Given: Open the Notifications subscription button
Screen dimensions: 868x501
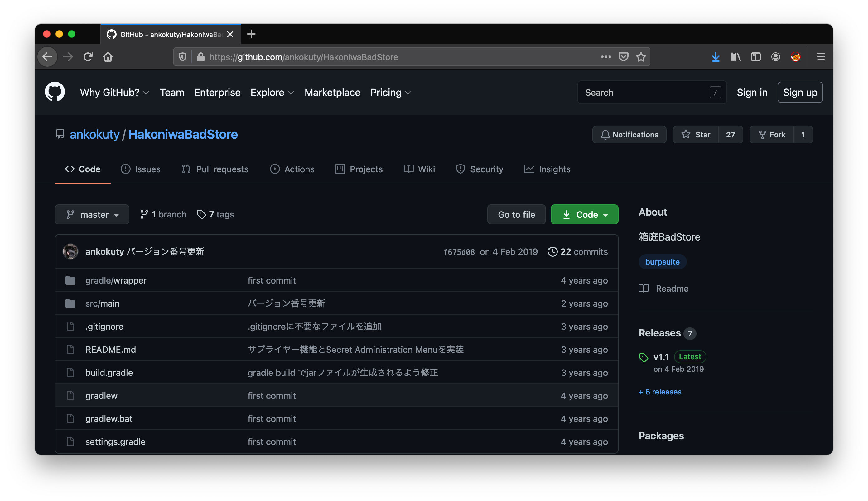Looking at the screenshot, I should pyautogui.click(x=629, y=135).
